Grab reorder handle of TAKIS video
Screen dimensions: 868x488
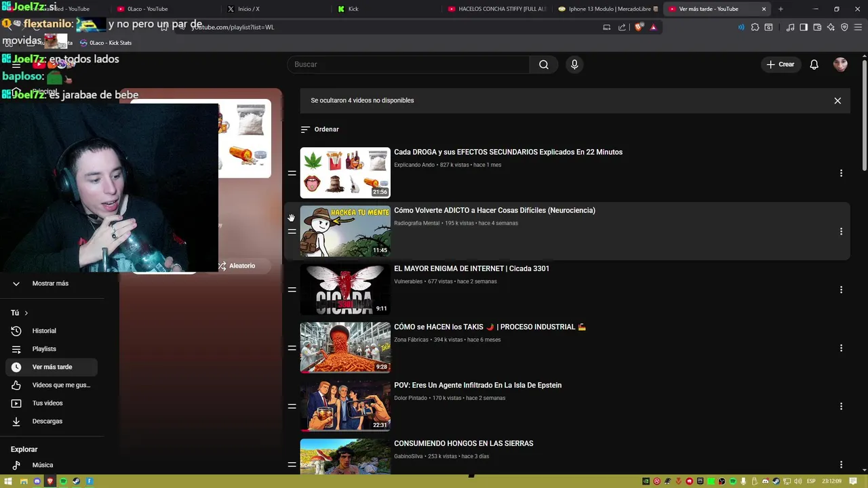click(x=292, y=348)
